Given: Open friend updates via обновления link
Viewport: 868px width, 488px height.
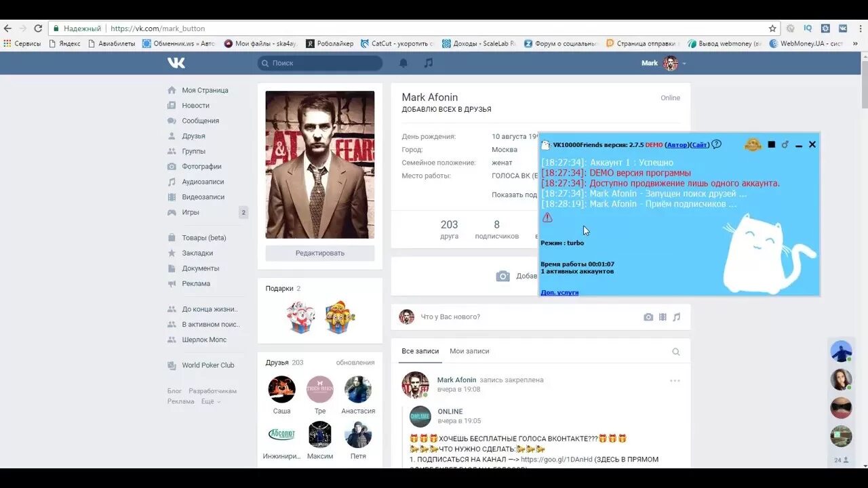Looking at the screenshot, I should tap(355, 363).
